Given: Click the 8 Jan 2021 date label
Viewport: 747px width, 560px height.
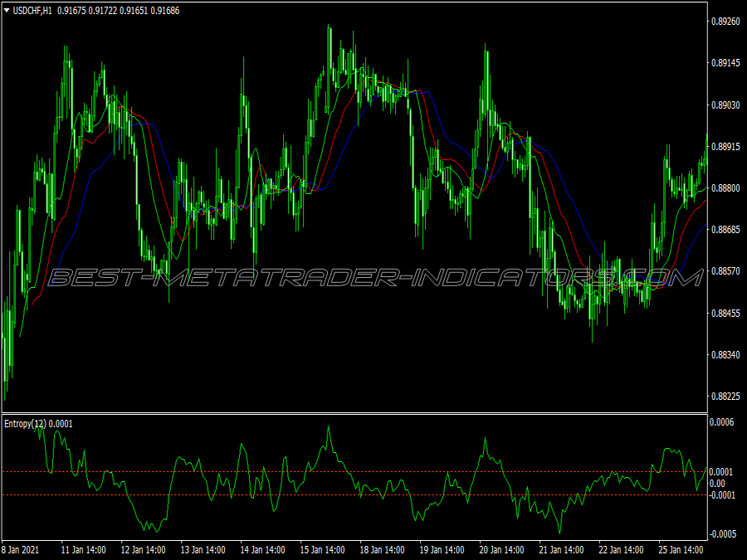Looking at the screenshot, I should tap(20, 549).
